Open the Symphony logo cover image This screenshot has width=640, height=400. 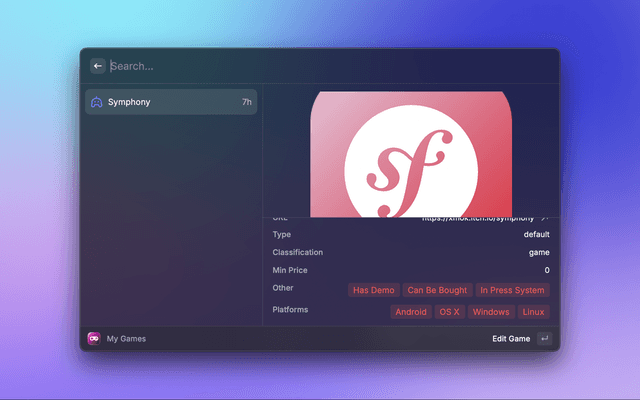click(411, 154)
